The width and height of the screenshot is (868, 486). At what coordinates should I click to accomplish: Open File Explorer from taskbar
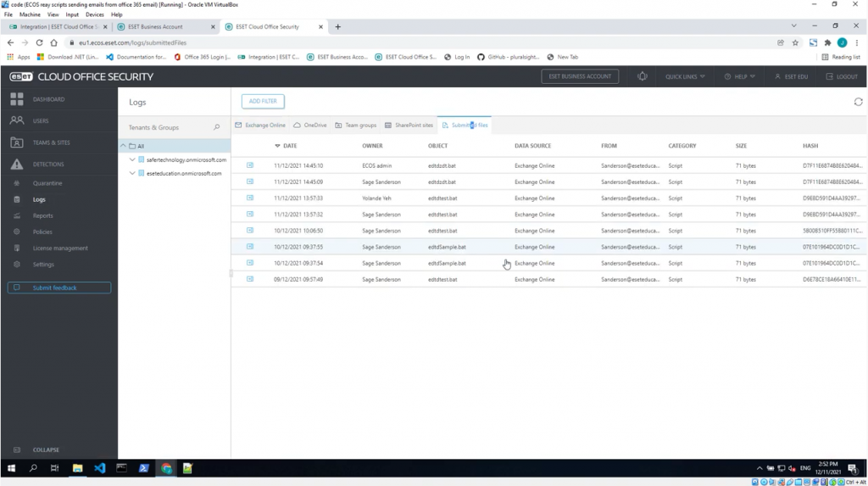click(77, 468)
